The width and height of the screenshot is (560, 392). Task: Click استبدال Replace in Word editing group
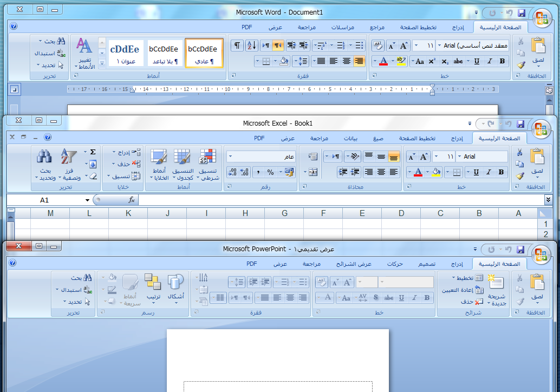(50, 53)
